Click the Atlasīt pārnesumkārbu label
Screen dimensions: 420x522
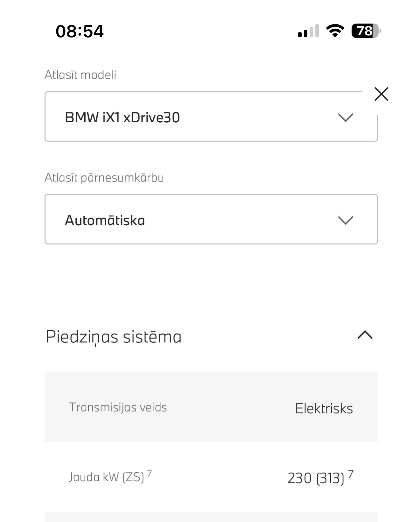tap(104, 178)
